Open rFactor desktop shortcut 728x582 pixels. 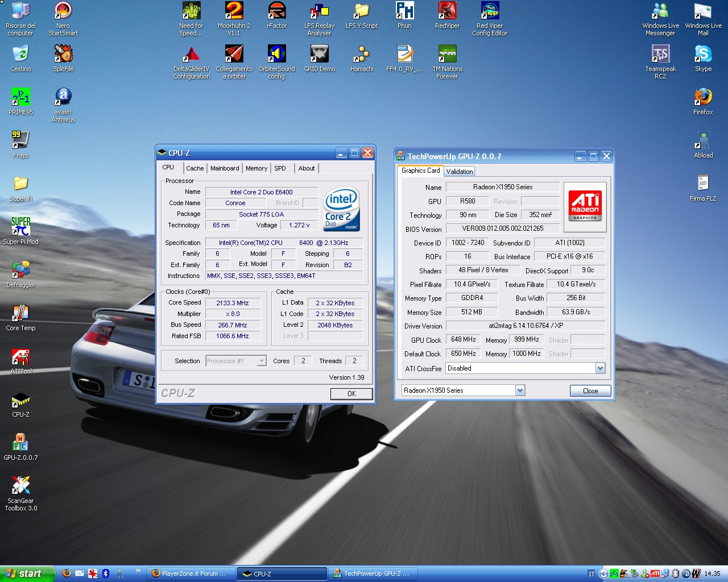point(276,11)
